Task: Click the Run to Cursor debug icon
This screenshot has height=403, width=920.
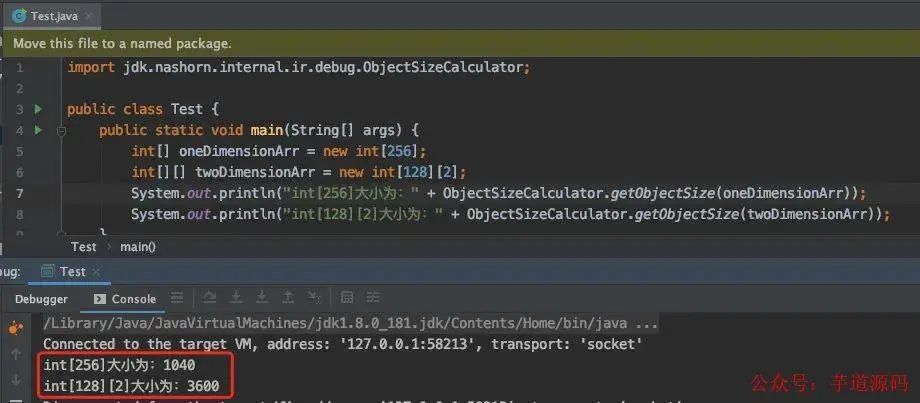Action: (314, 298)
